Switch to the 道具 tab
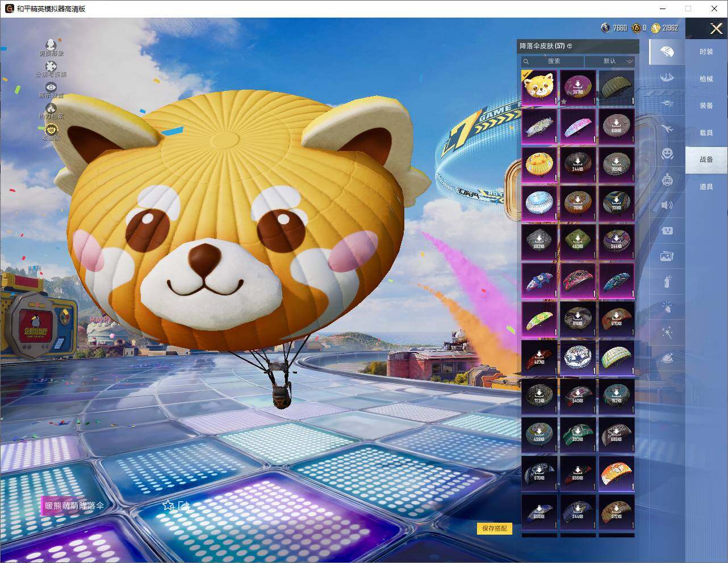Image resolution: width=728 pixels, height=563 pixels. (706, 187)
